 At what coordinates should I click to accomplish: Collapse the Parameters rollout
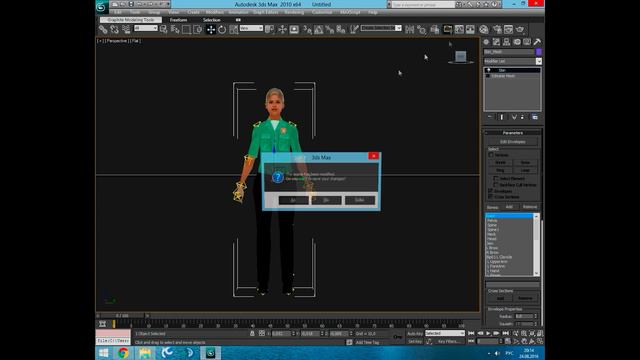click(513, 133)
